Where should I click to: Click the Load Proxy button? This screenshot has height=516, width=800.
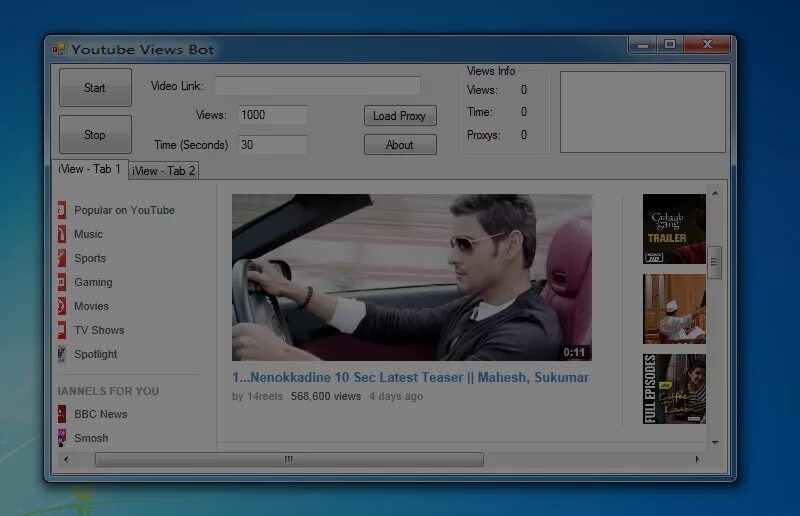400,116
